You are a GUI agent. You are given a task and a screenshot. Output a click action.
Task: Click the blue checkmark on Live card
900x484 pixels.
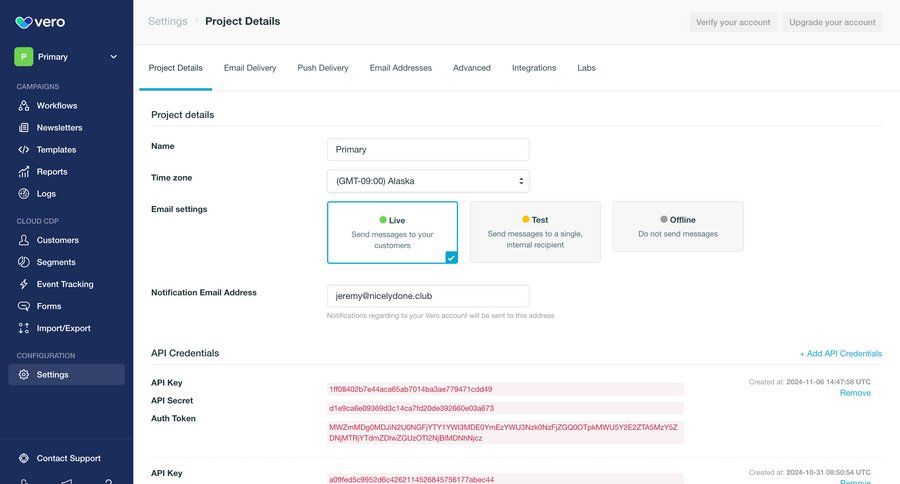click(451, 258)
